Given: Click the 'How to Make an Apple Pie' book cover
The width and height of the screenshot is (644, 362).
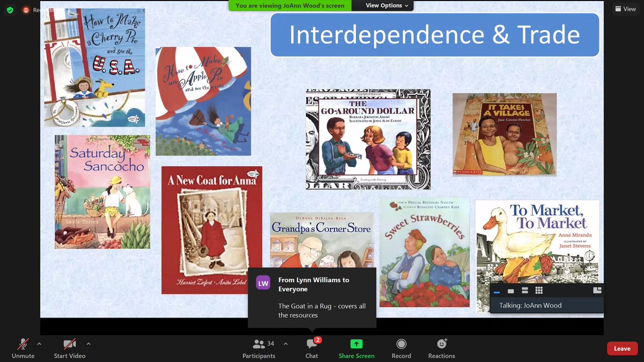Looking at the screenshot, I should [203, 101].
